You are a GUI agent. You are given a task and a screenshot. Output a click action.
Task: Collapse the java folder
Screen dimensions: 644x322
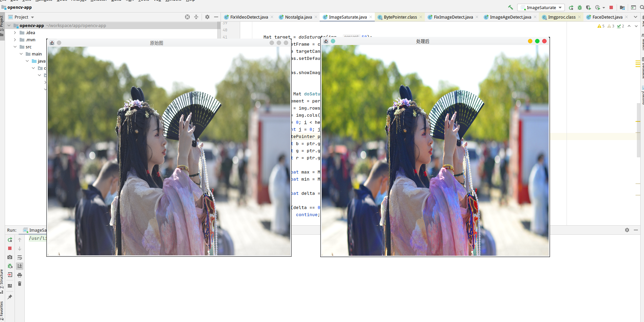(x=27, y=61)
